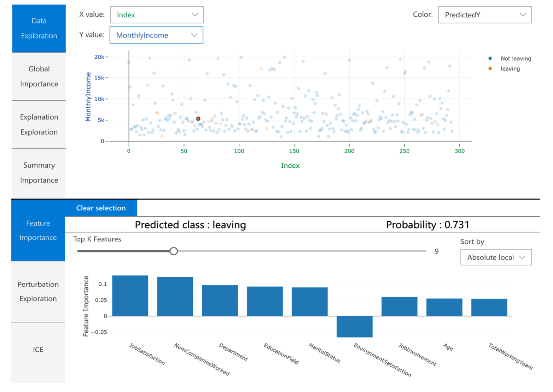Open the Explanation Exploration tab

[x=39, y=124]
